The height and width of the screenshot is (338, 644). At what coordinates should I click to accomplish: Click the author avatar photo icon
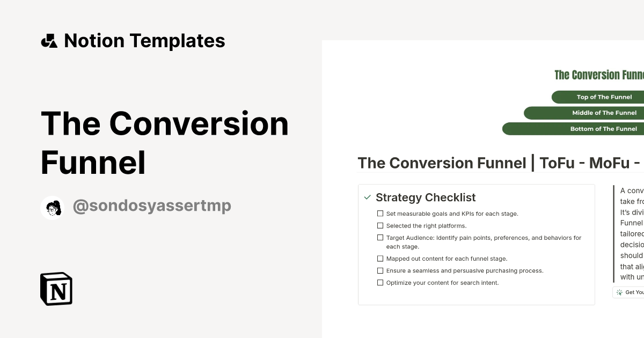(53, 205)
